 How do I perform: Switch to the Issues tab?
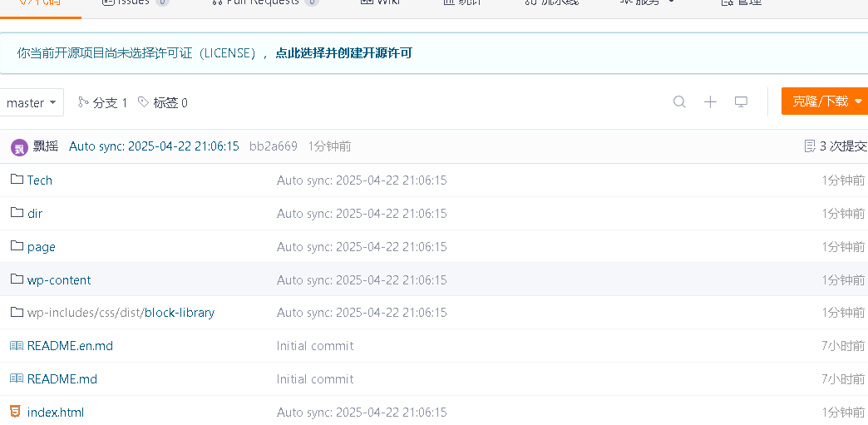coord(135,2)
